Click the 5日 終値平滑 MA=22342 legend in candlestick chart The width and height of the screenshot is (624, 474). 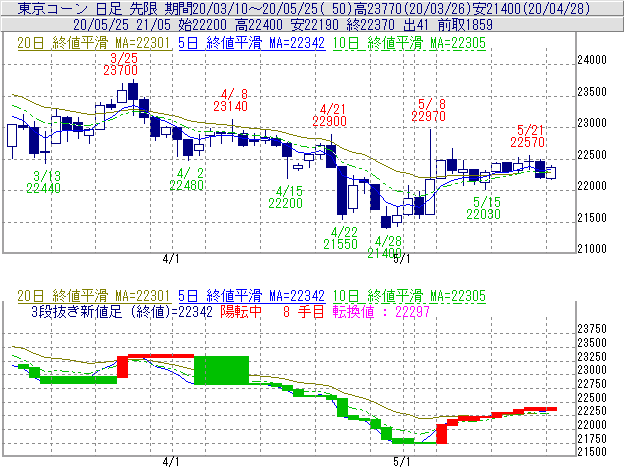(252, 43)
